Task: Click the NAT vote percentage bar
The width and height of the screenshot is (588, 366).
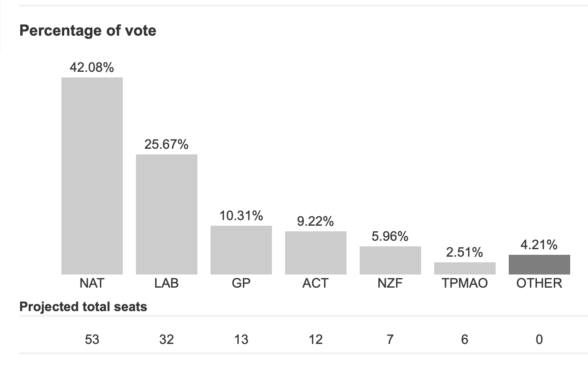Action: pos(92,176)
